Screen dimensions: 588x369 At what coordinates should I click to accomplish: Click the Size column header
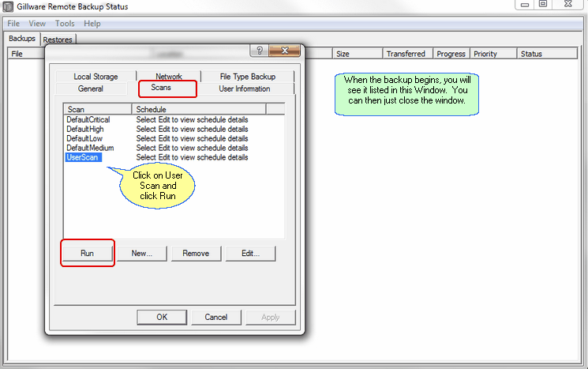[x=358, y=54]
